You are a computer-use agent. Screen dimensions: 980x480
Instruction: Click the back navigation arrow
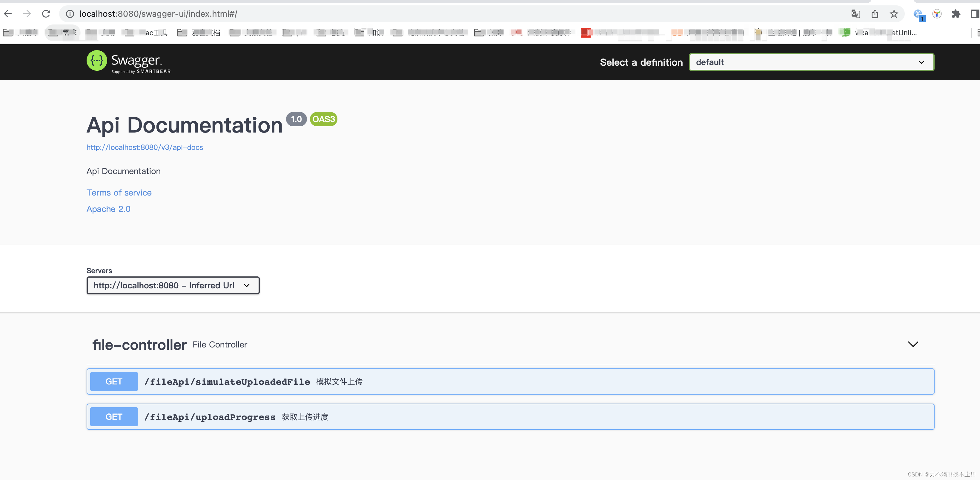[x=8, y=13]
